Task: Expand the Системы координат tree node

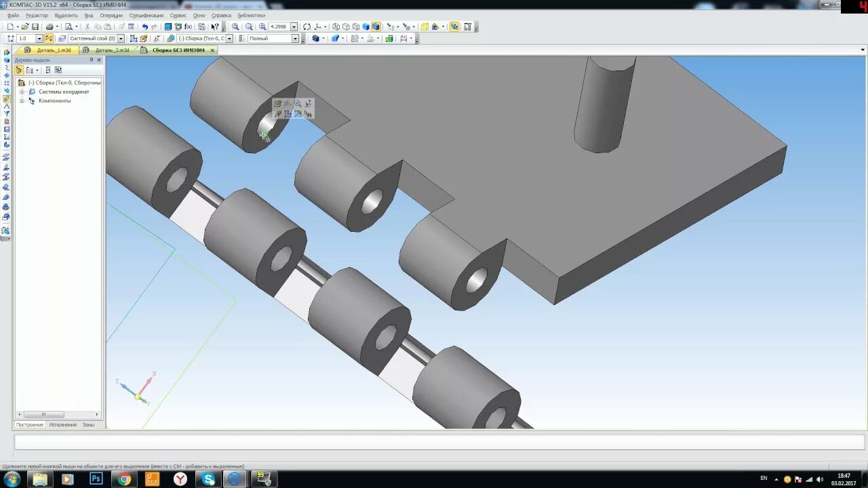Action: click(x=22, y=91)
